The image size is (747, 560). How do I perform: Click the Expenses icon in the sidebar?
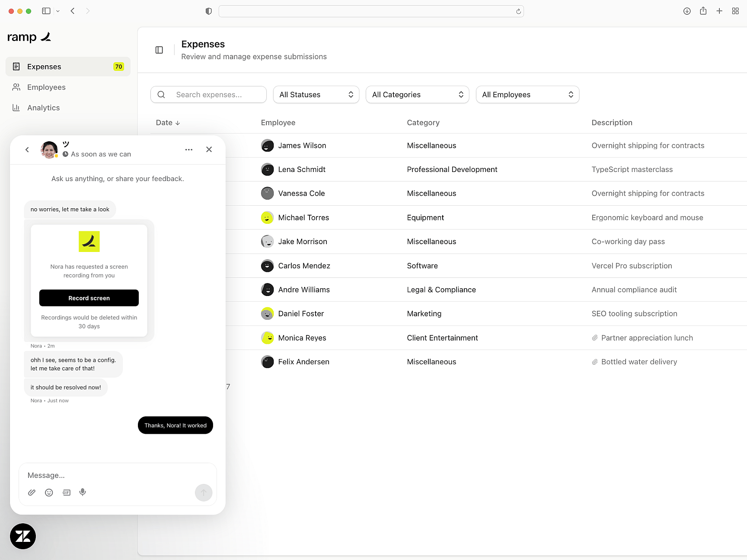click(x=16, y=66)
